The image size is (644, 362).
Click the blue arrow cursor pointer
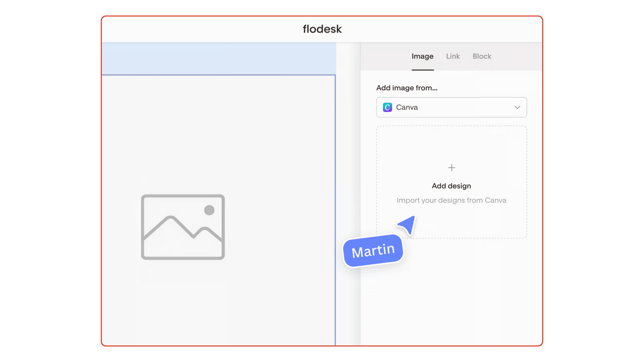[x=408, y=224]
